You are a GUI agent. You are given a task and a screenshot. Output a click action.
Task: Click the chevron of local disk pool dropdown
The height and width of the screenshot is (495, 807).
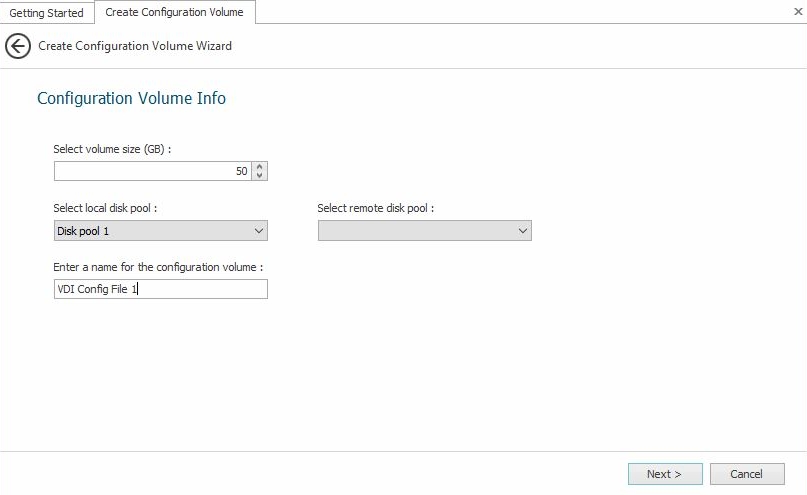point(259,231)
